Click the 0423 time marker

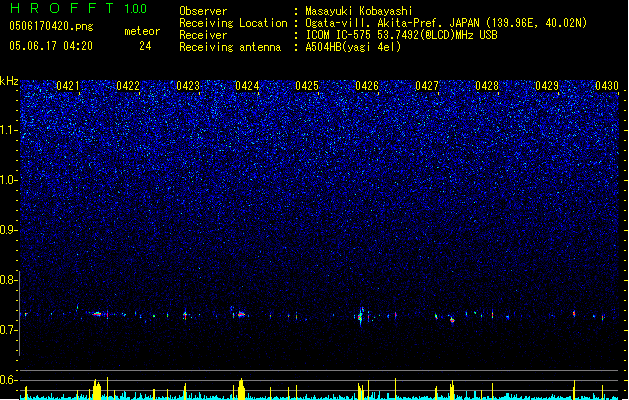(188, 86)
